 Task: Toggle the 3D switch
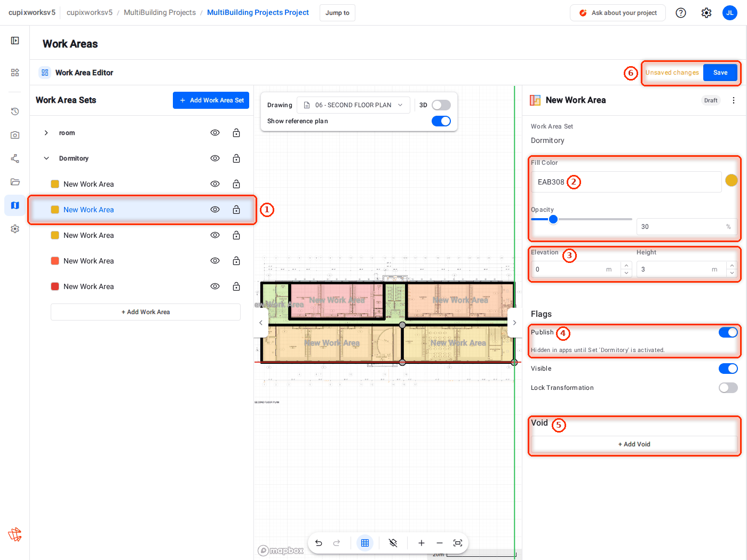[441, 105]
